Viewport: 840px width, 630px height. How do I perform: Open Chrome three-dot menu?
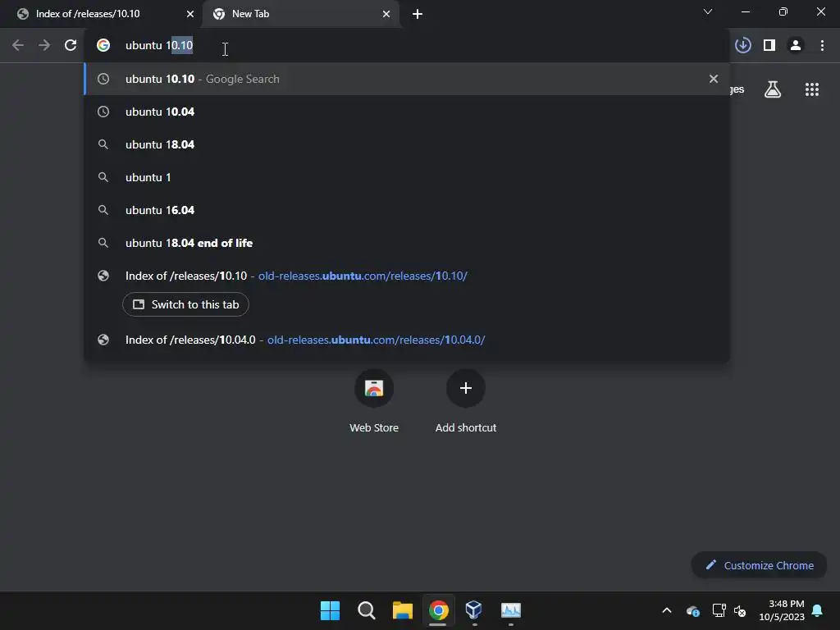[x=822, y=46]
